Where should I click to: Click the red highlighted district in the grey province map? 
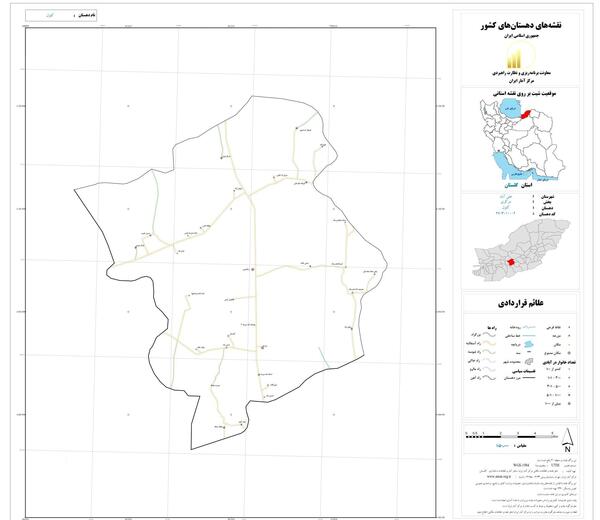(511, 263)
